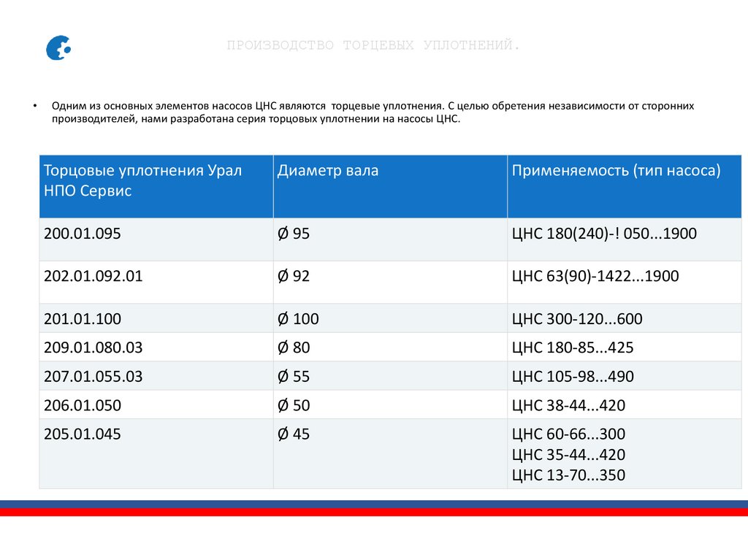Click the blue company logo icon
Image resolution: width=748 pixels, height=560 pixels.
[58, 47]
